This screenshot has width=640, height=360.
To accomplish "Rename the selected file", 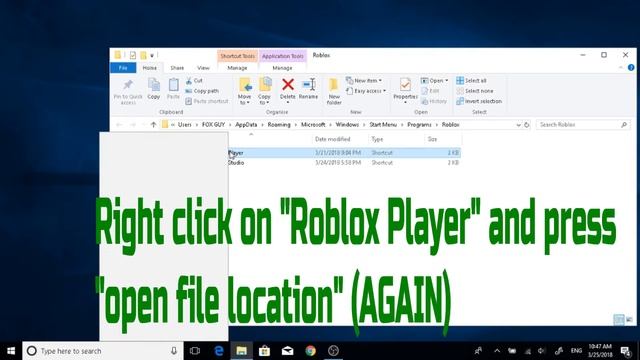I will coord(308,89).
